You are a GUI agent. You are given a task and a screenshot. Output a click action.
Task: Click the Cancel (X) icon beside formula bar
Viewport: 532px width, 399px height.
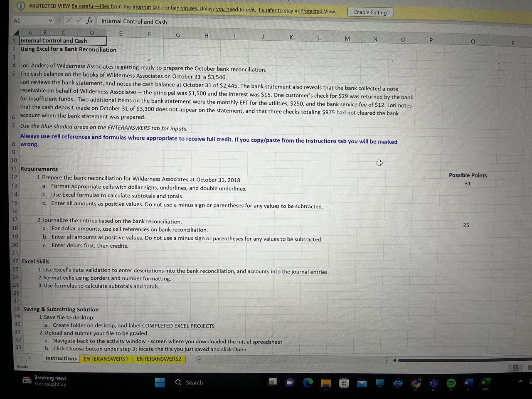point(68,20)
